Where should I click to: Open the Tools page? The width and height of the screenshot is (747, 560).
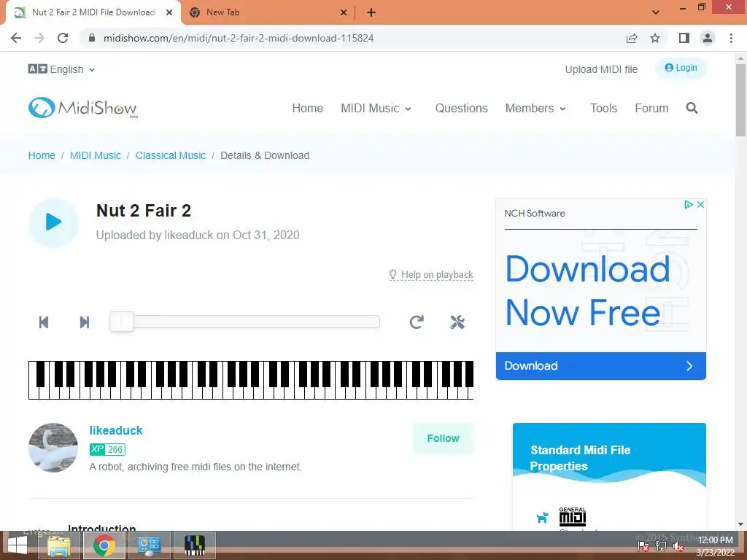(x=603, y=109)
